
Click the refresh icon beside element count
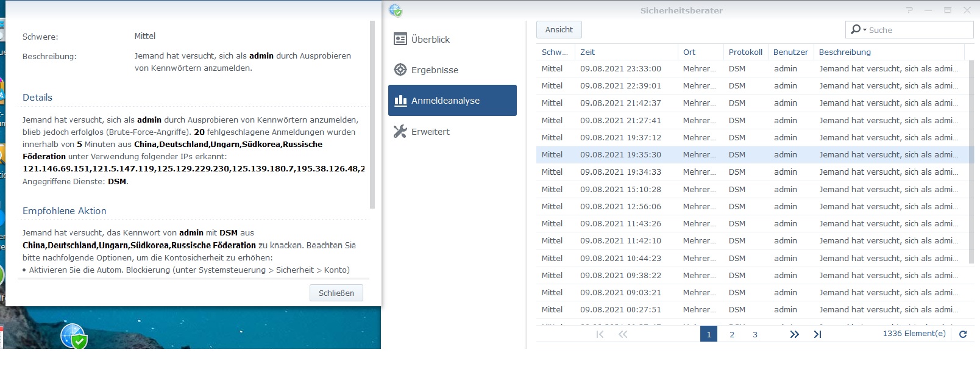[x=963, y=334]
